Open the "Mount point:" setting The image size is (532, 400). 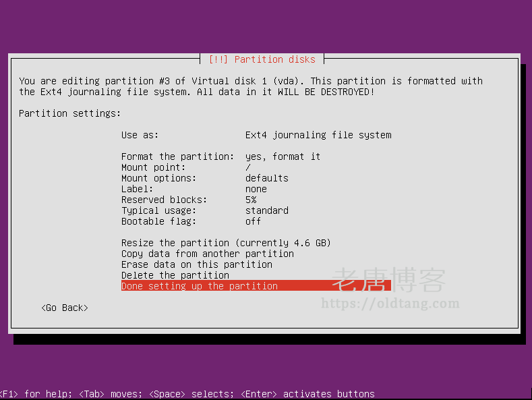pos(153,167)
